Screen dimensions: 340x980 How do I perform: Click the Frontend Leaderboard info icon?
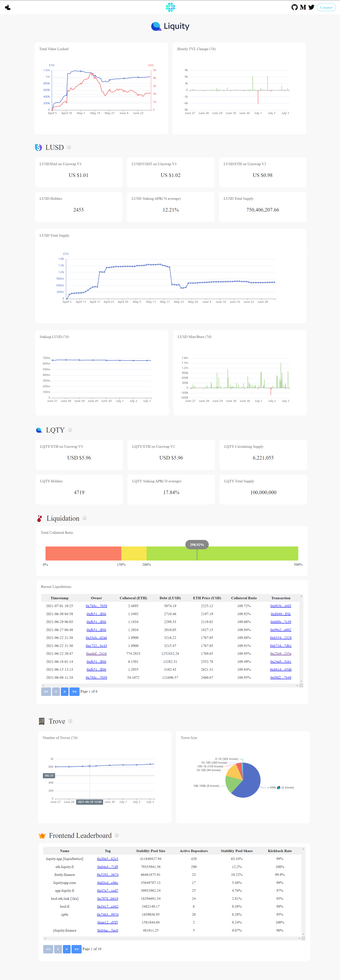point(117,835)
